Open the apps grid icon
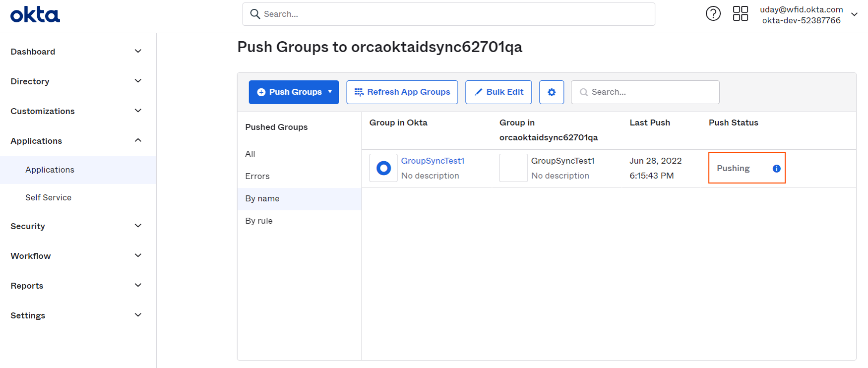 tap(741, 13)
